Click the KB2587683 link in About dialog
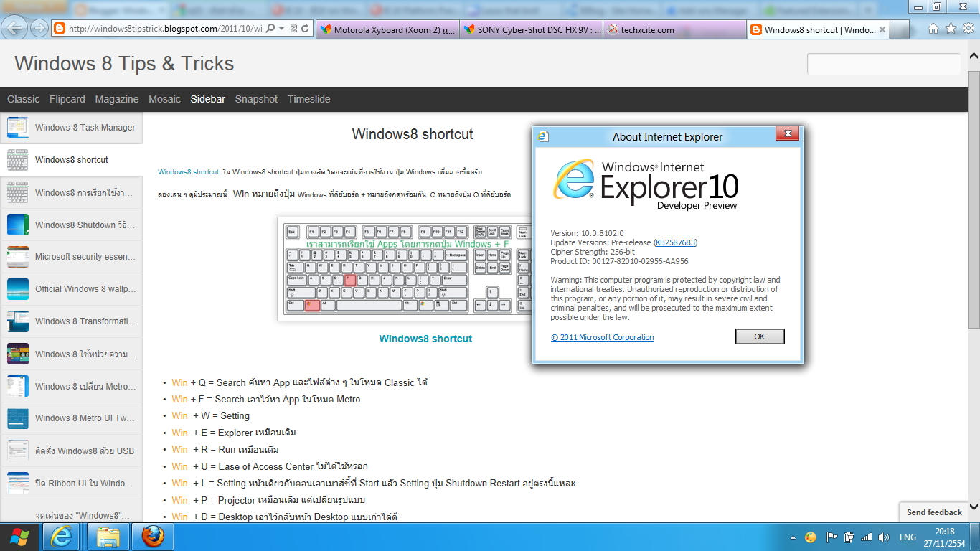The height and width of the screenshot is (551, 980). 675,242
